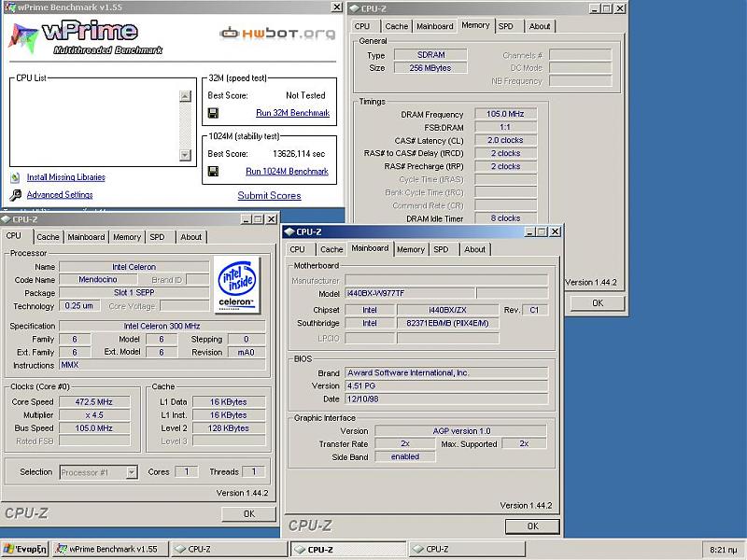Open Mainboard tab in CPU-Z Memory window

point(435,26)
